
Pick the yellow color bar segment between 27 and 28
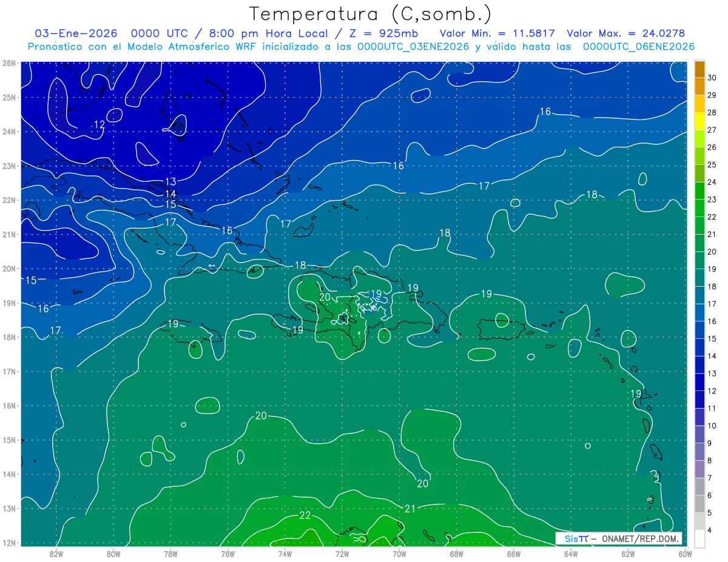(699, 121)
